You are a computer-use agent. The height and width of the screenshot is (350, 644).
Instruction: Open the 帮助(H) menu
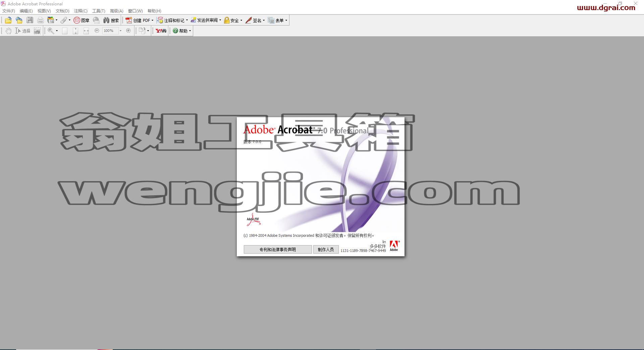click(x=154, y=11)
